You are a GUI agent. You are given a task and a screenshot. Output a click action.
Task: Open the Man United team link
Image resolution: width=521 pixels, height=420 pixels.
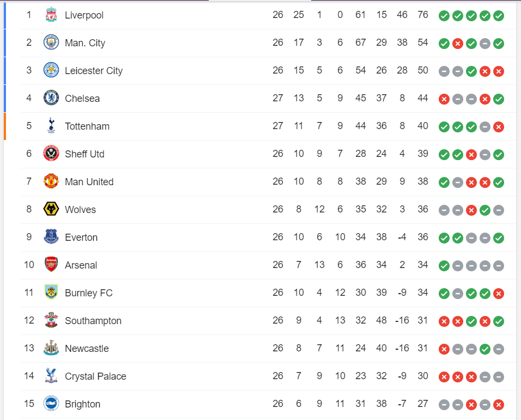tap(89, 182)
